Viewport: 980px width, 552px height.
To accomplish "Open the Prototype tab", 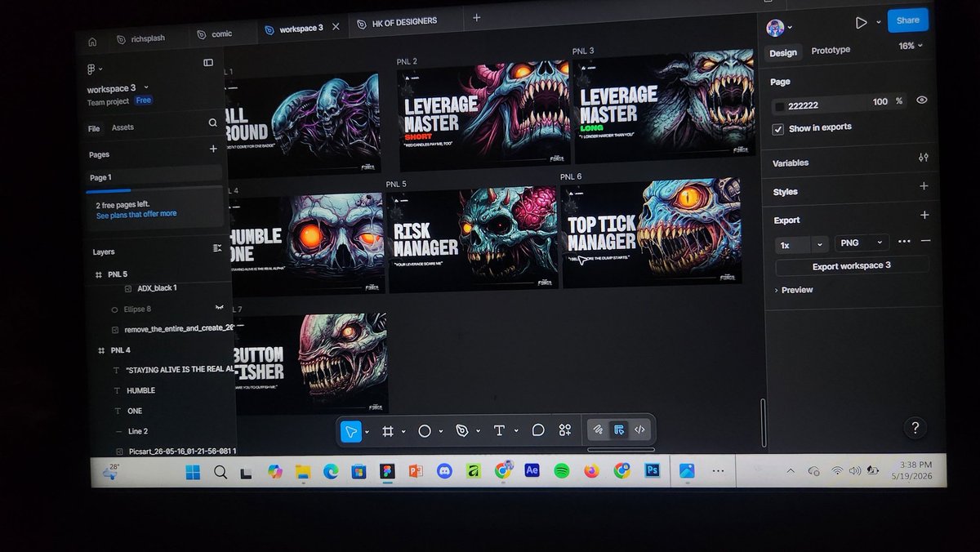I will (831, 50).
